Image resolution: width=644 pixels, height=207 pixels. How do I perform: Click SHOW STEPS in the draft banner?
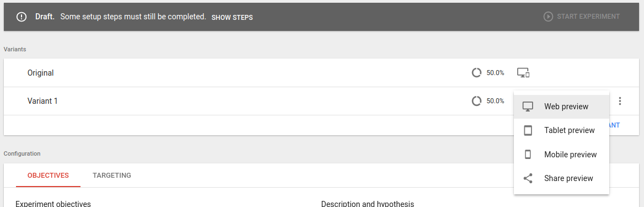232,17
